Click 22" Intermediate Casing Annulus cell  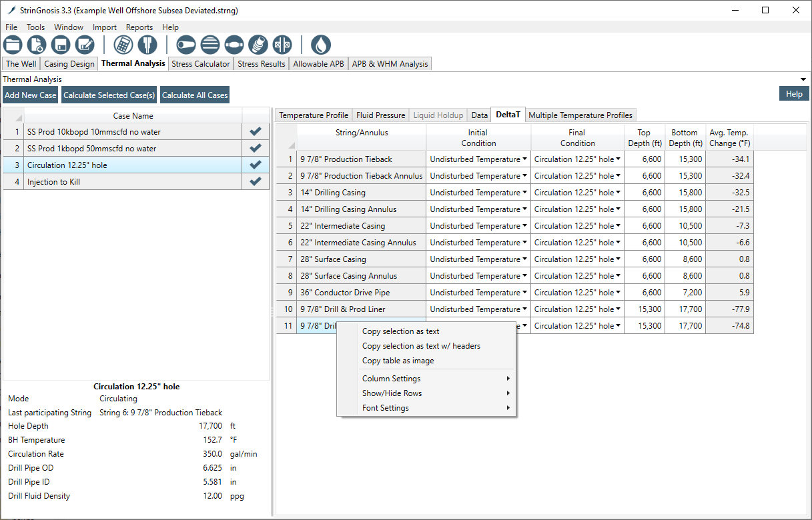362,243
